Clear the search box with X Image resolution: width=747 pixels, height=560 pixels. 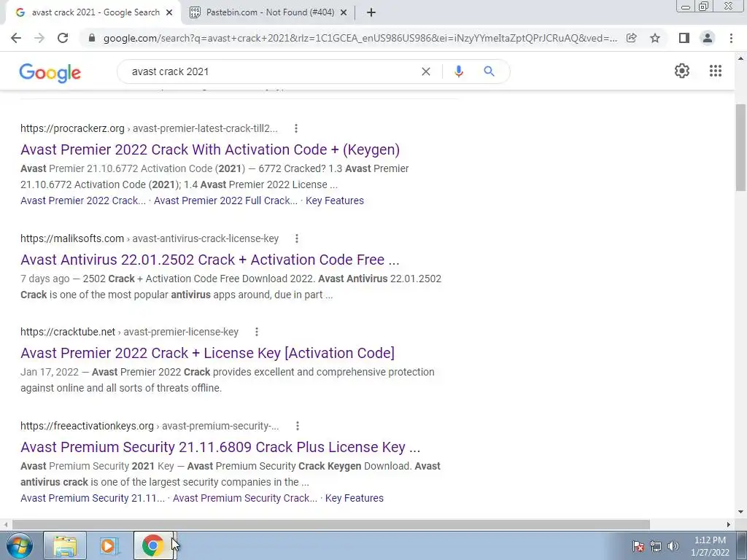click(426, 71)
